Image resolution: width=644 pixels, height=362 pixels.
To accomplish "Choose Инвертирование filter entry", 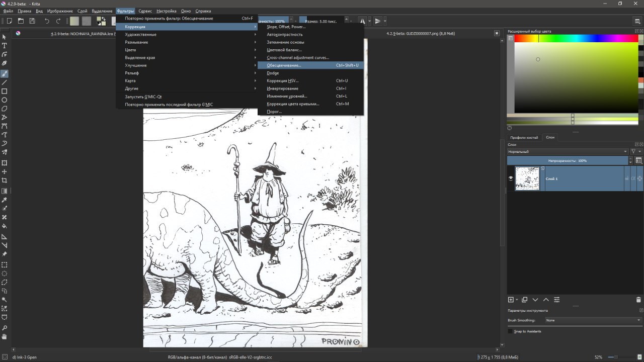I will point(310,88).
